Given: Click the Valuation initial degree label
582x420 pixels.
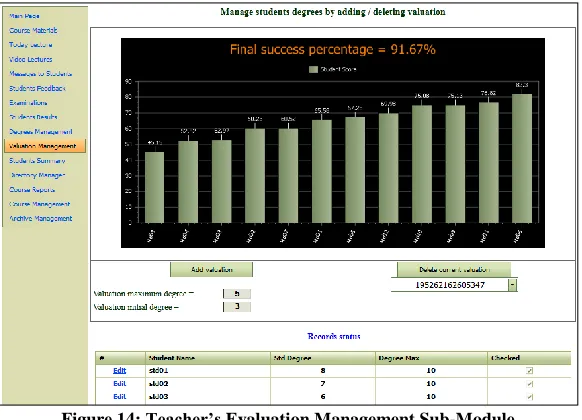Looking at the screenshot, I should pos(136,307).
